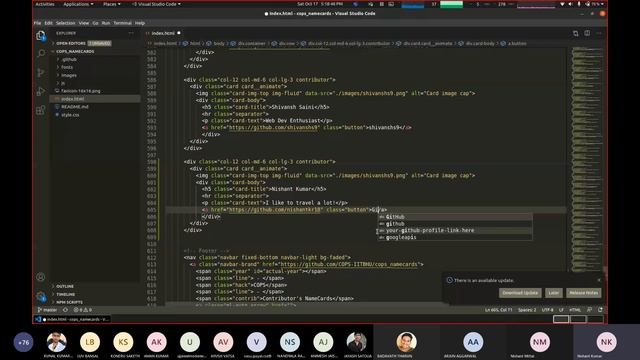
Task: Open the Terminal menu
Action: (x=122, y=23)
